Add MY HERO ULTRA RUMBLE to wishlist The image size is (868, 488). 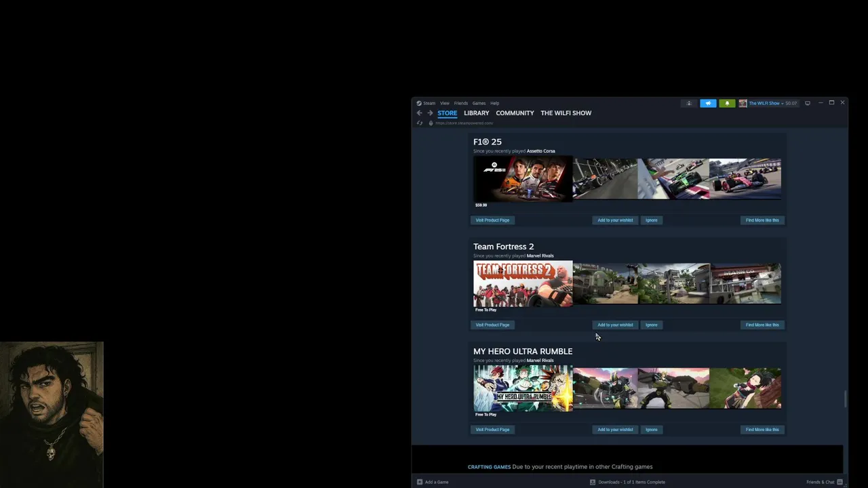coord(615,430)
